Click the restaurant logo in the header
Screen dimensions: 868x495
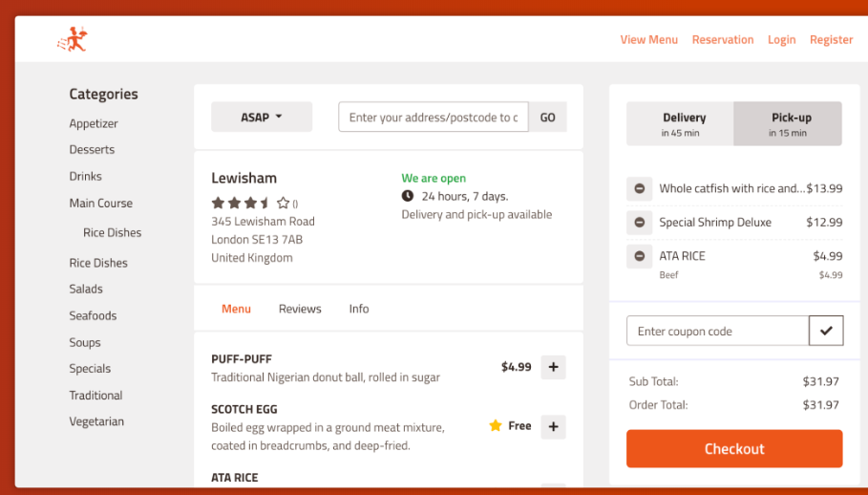pyautogui.click(x=73, y=40)
